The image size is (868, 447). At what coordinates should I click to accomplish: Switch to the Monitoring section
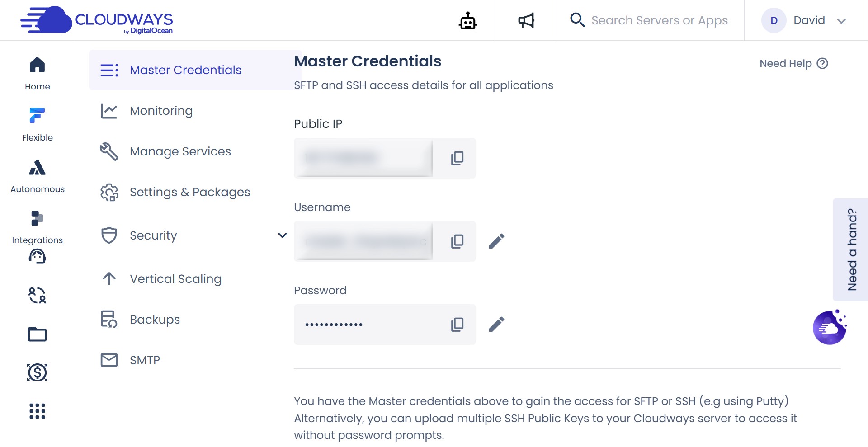coord(161,111)
